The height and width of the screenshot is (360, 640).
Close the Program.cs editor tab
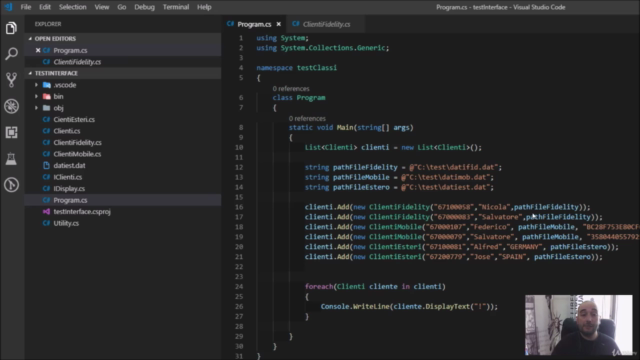point(278,24)
